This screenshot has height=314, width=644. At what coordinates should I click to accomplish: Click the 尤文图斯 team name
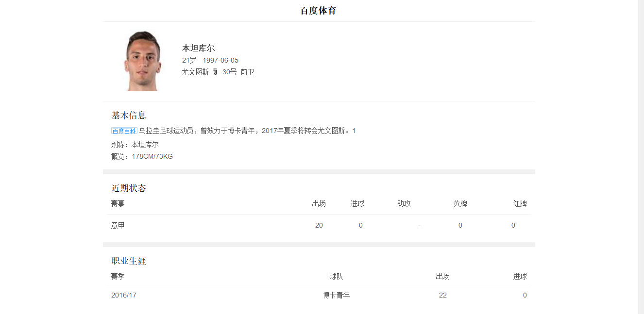point(195,72)
